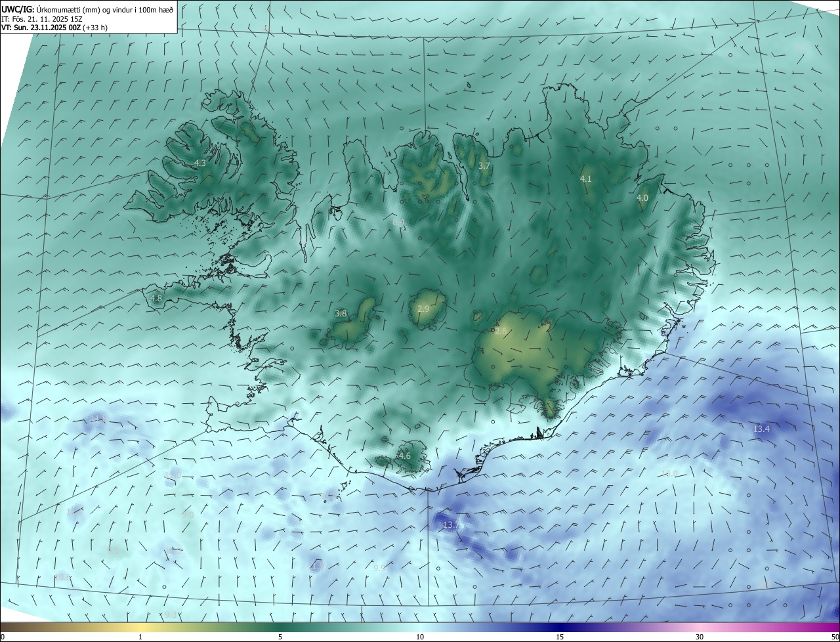Screen dimensions: 840x642
Task: Click the 4.6 value near the south coast
Action: tap(405, 456)
